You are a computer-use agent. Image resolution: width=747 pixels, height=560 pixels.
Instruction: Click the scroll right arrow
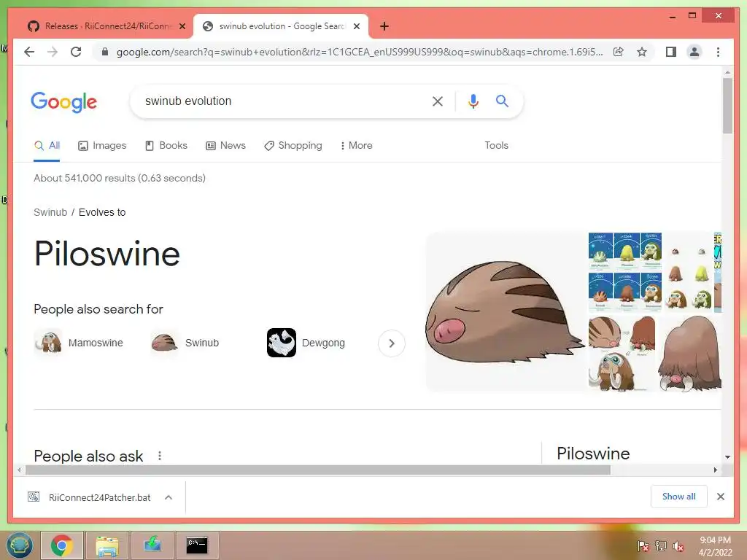[715, 470]
